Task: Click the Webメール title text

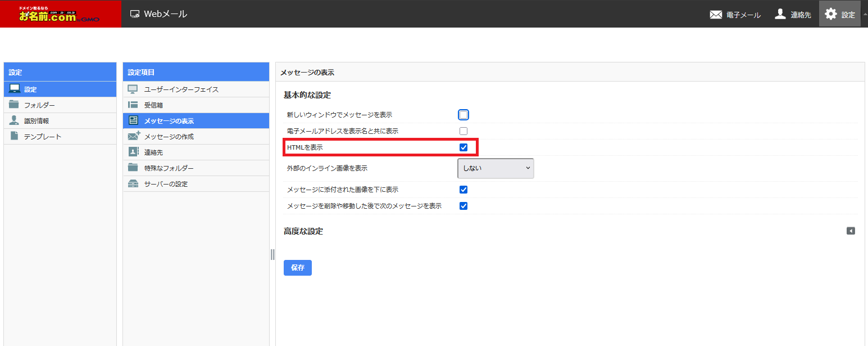Action: pos(166,14)
